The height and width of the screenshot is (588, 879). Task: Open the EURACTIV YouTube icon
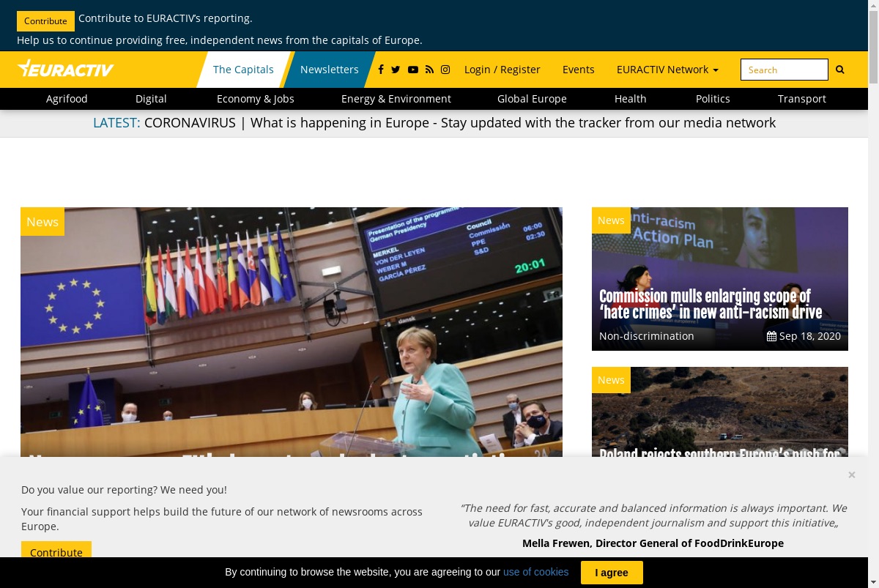coord(413,70)
